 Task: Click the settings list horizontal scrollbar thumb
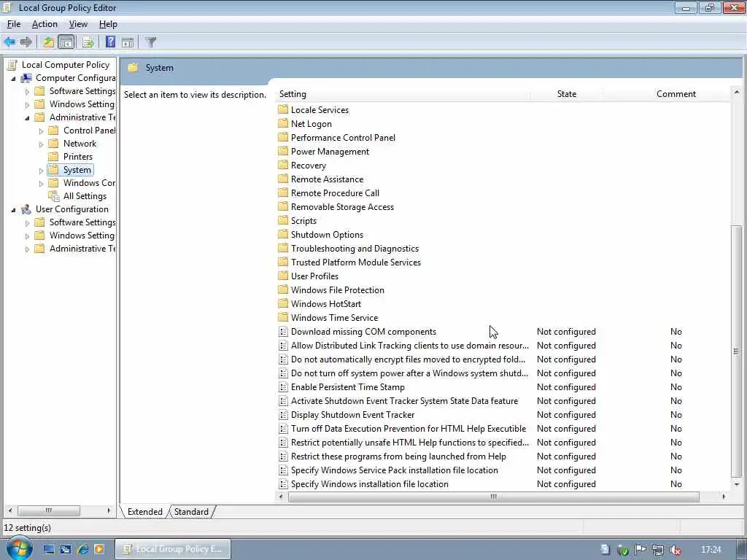click(x=494, y=497)
